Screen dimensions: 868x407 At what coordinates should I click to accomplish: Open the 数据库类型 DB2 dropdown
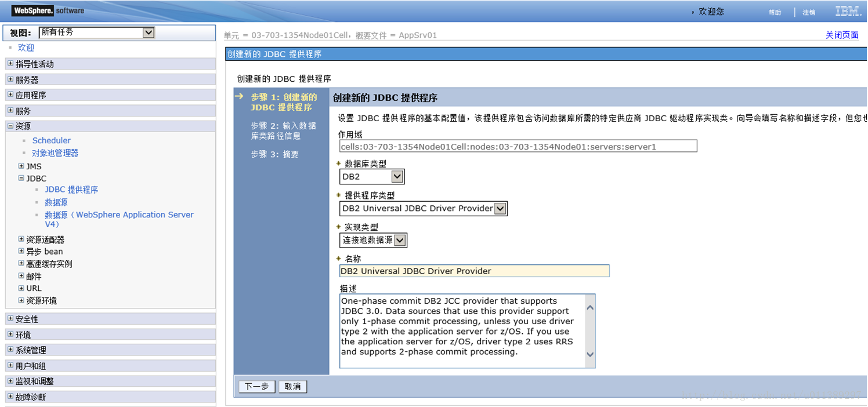coord(372,176)
